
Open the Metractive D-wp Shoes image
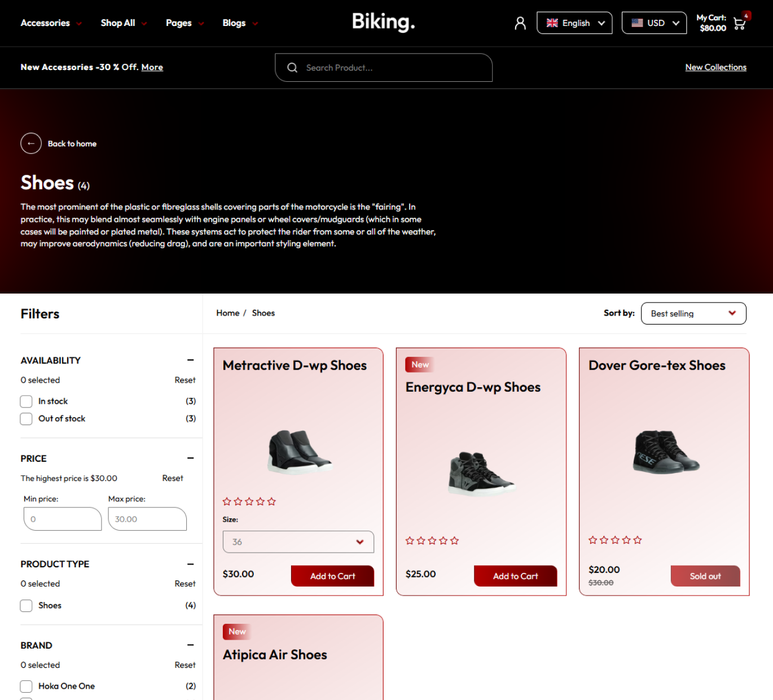pyautogui.click(x=298, y=452)
